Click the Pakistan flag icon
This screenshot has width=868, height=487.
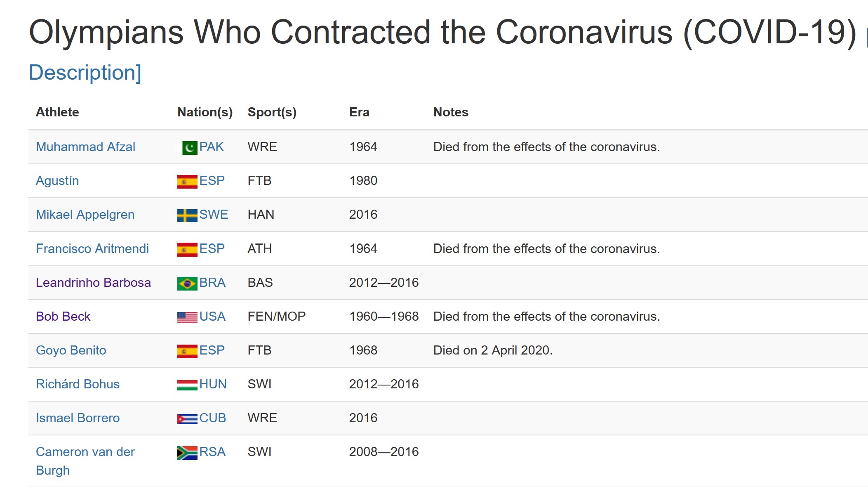point(187,148)
